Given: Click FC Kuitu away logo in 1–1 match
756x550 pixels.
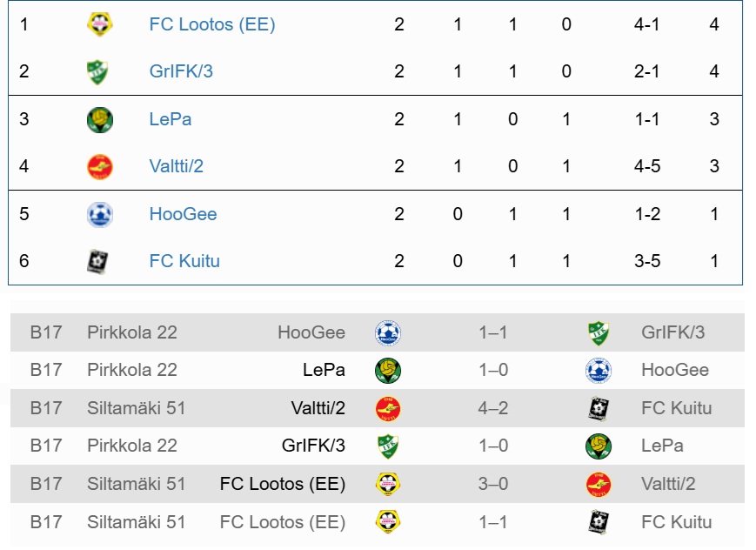Looking at the screenshot, I should (599, 521).
